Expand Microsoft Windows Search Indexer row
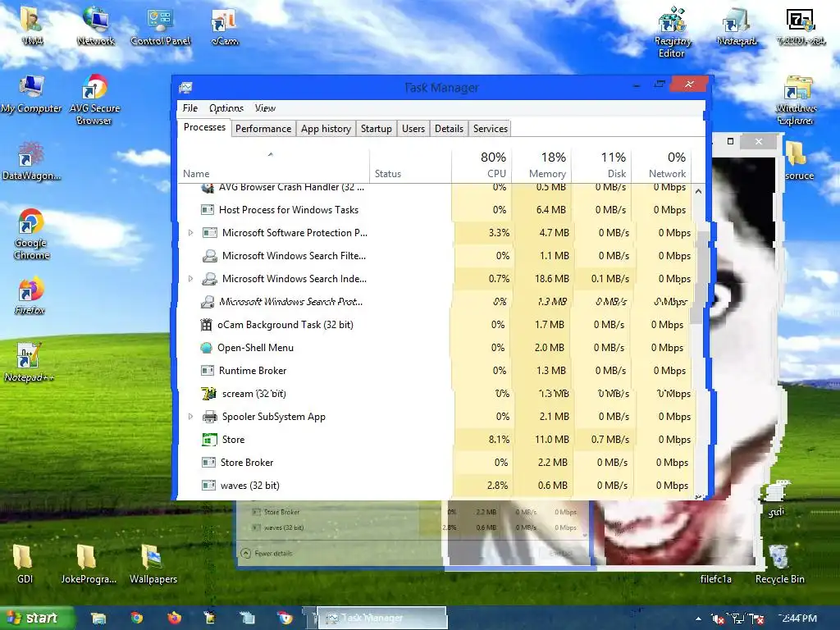This screenshot has width=840, height=630. (x=190, y=279)
